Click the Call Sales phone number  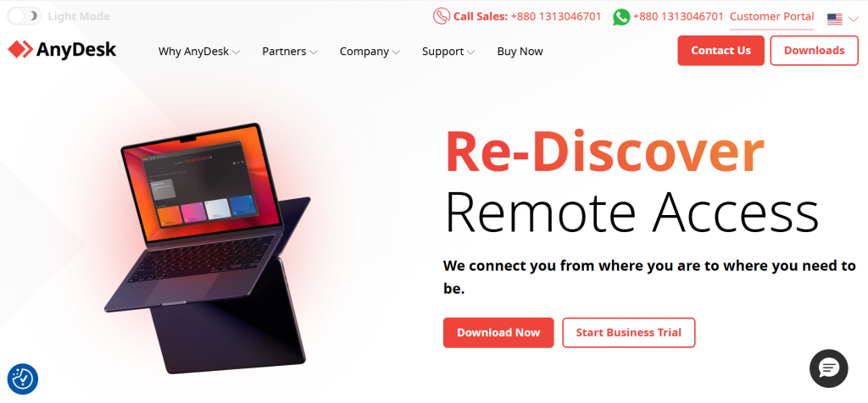[x=556, y=17]
